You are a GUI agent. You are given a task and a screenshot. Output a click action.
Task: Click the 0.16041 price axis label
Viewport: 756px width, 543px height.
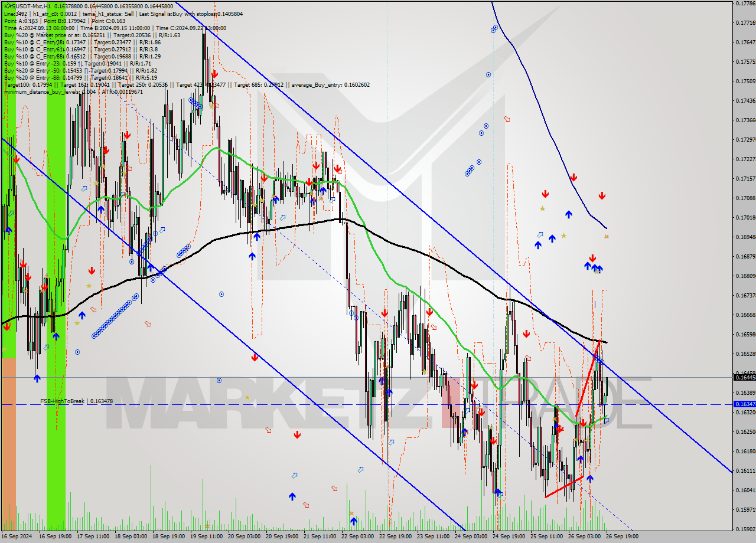[x=745, y=490]
